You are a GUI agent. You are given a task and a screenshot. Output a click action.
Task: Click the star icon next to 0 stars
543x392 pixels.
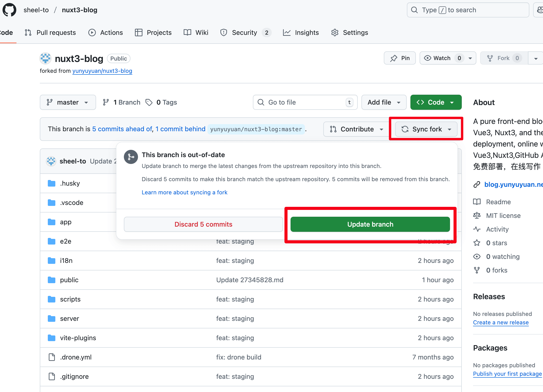pyautogui.click(x=477, y=243)
